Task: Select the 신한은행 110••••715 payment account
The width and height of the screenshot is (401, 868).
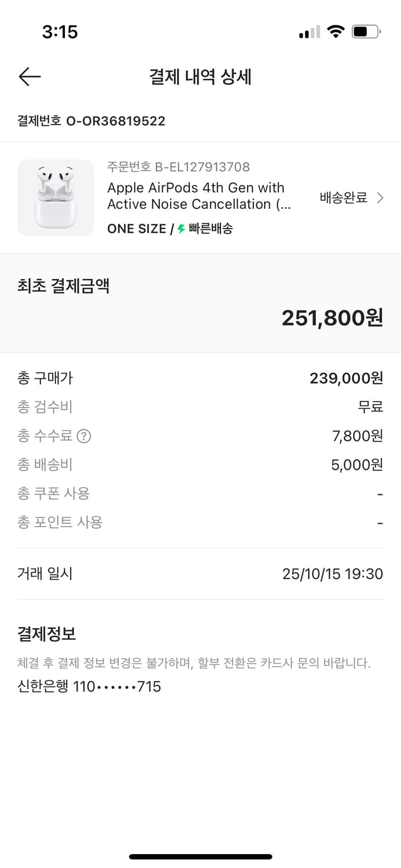Action: coord(89,687)
